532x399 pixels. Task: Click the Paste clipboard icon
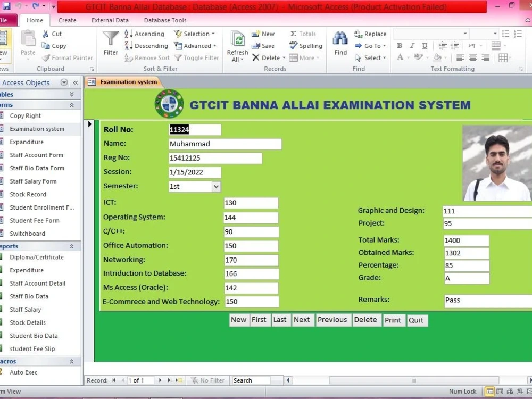[28, 39]
